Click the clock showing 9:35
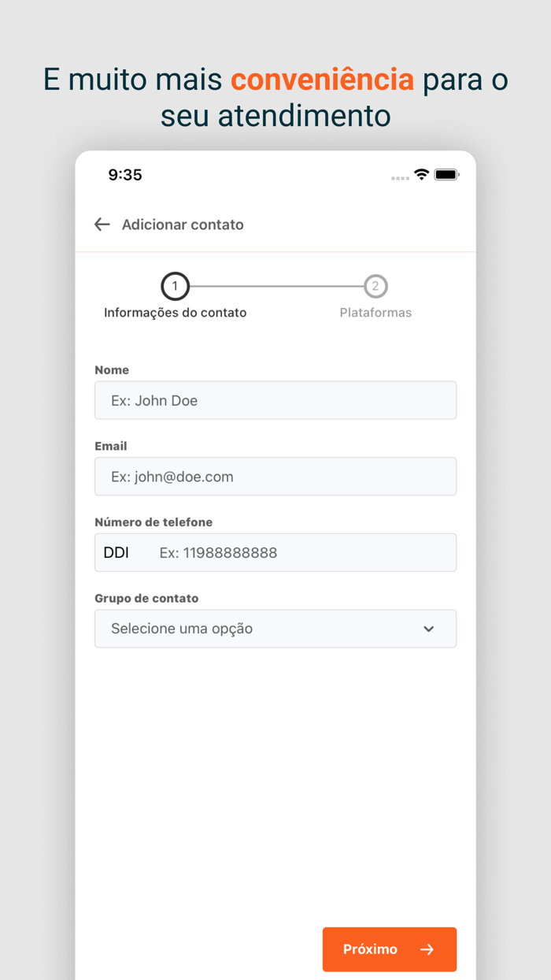 125,175
